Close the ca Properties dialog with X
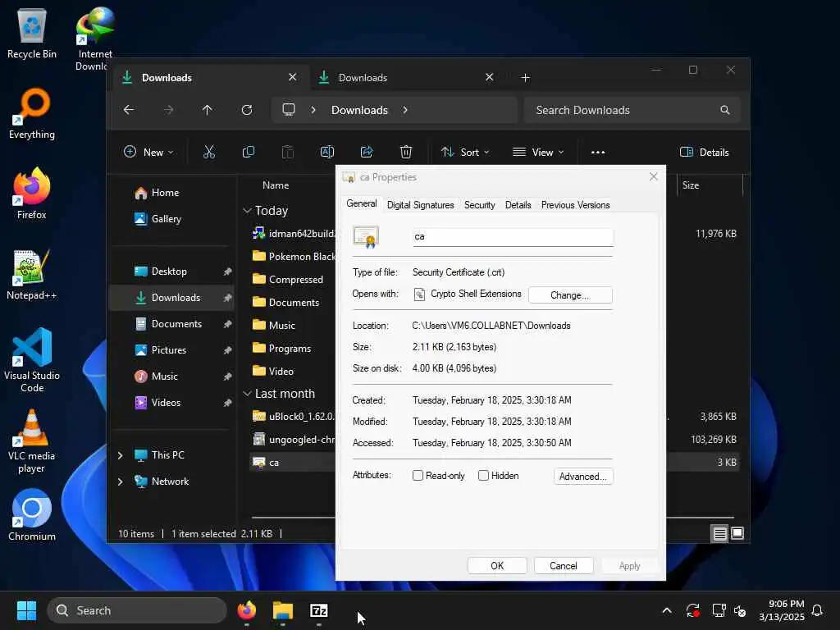Screen dimensions: 840x630 point(654,177)
